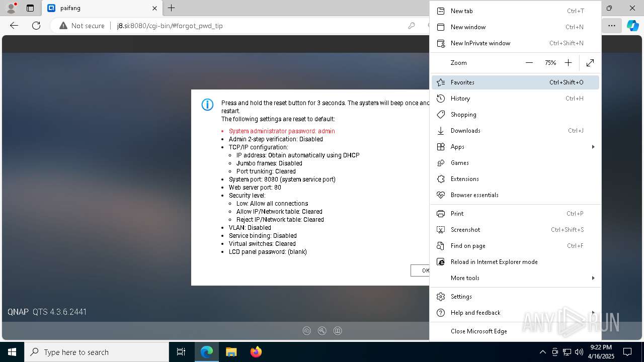
Task: Close the paifang tab
Action: coord(154,8)
